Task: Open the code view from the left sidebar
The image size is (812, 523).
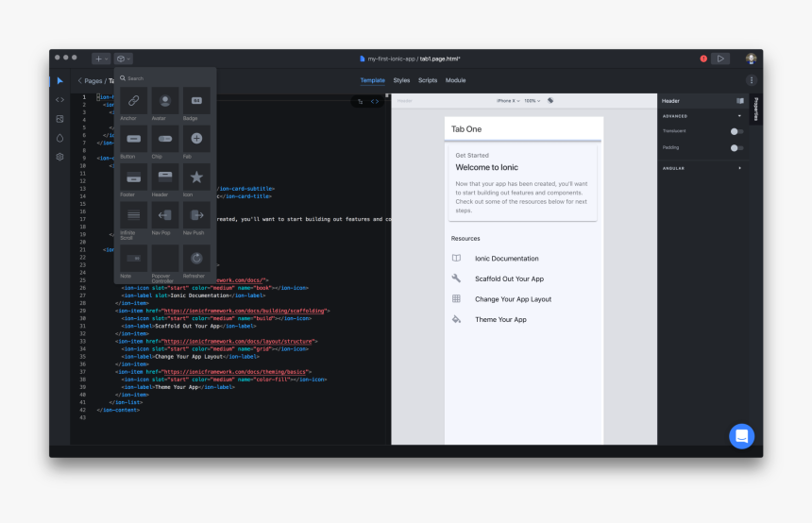Action: [x=60, y=99]
